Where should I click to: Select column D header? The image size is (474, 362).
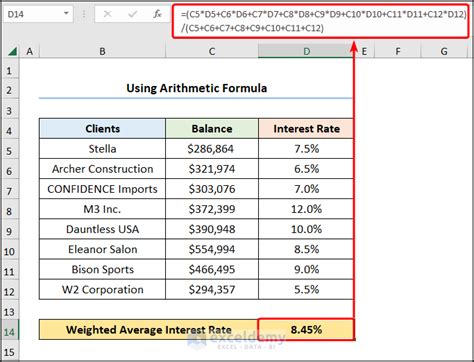pos(306,51)
